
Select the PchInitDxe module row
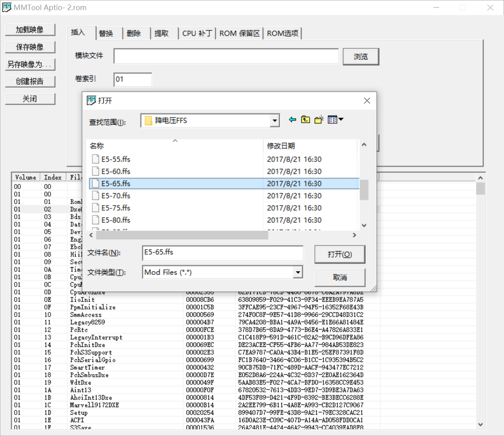pos(244,345)
